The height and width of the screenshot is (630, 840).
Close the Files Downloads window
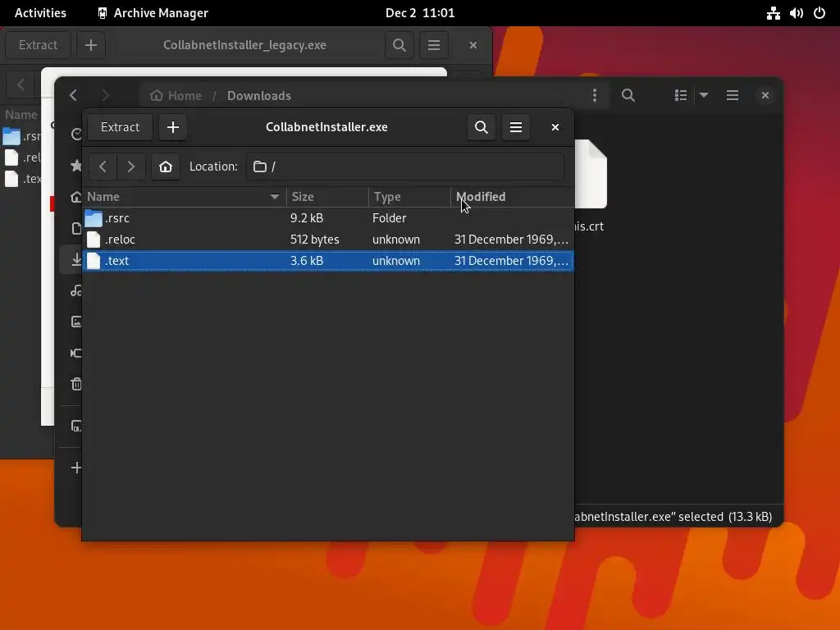765,95
